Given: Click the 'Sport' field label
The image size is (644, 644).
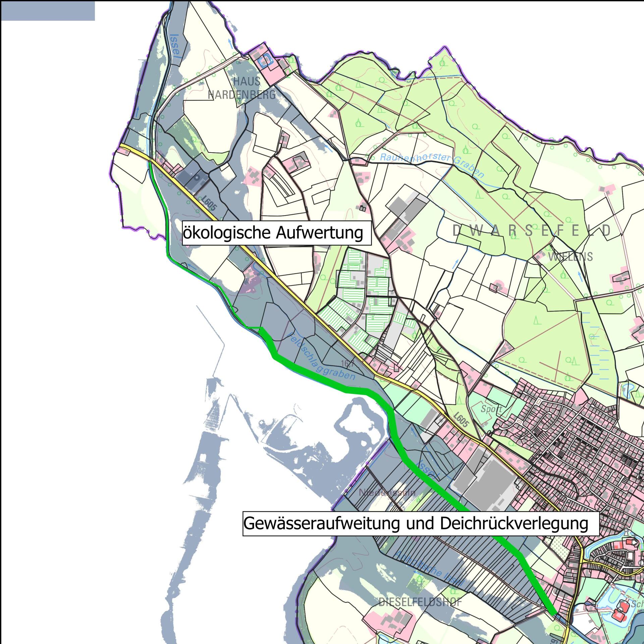Looking at the screenshot, I should [491, 409].
